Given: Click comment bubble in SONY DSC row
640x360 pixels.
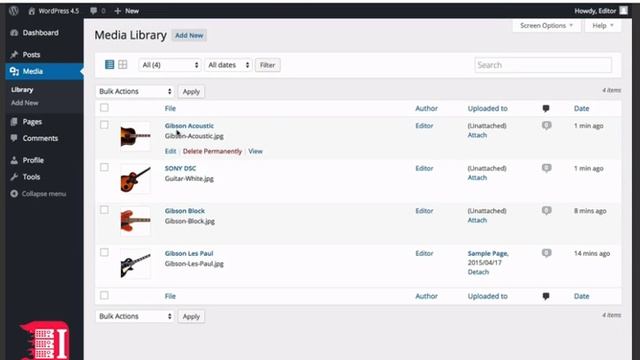Looking at the screenshot, I should [547, 168].
